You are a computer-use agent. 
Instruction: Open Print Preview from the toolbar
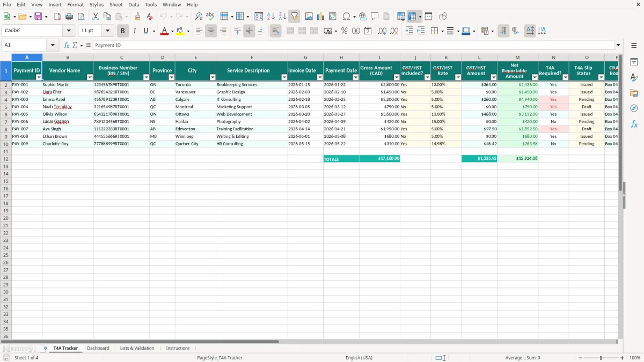[81, 17]
